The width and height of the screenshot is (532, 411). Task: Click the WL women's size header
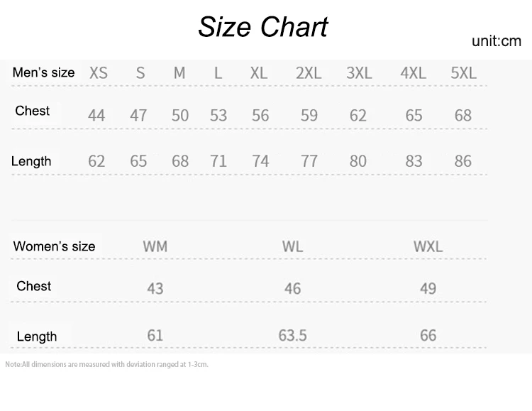click(292, 246)
